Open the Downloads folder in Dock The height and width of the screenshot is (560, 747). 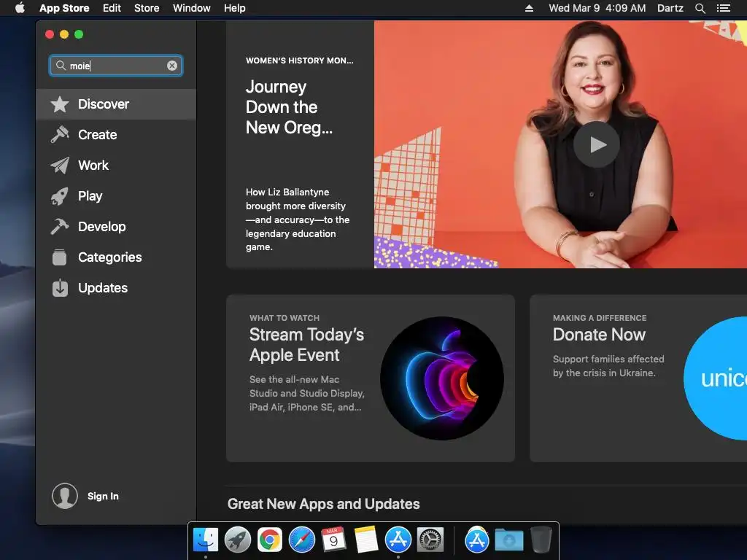point(508,540)
